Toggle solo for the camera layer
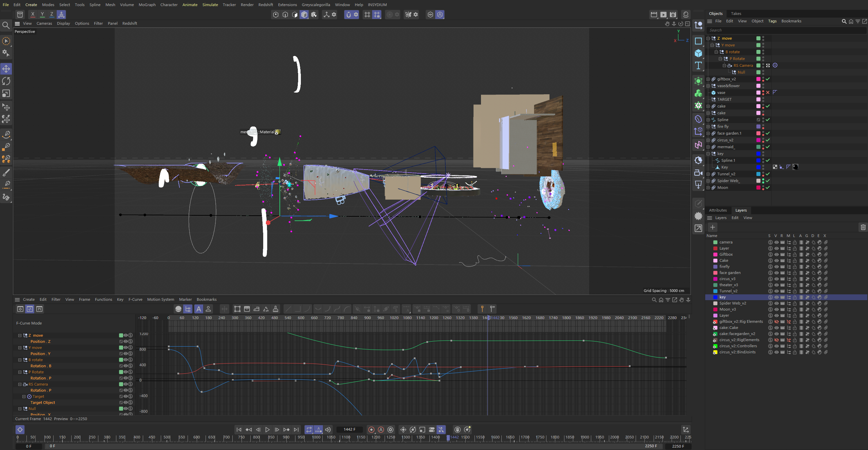Image resolution: width=868 pixels, height=450 pixels. (770, 242)
